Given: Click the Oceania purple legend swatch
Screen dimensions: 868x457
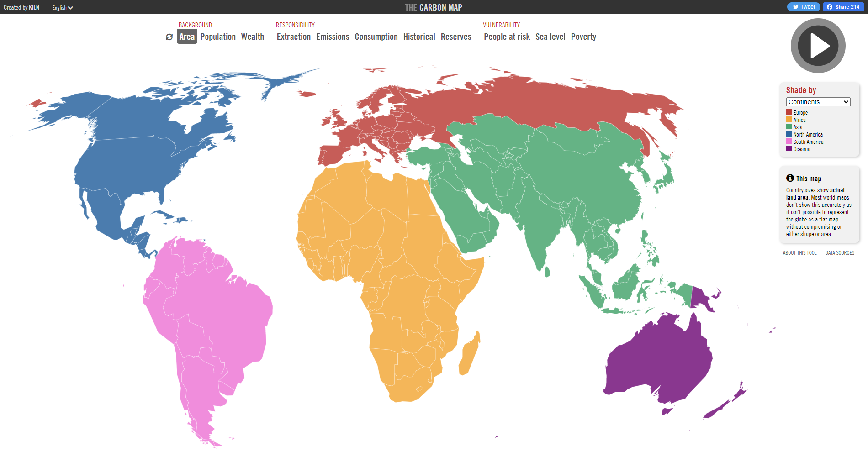Looking at the screenshot, I should pos(789,148).
